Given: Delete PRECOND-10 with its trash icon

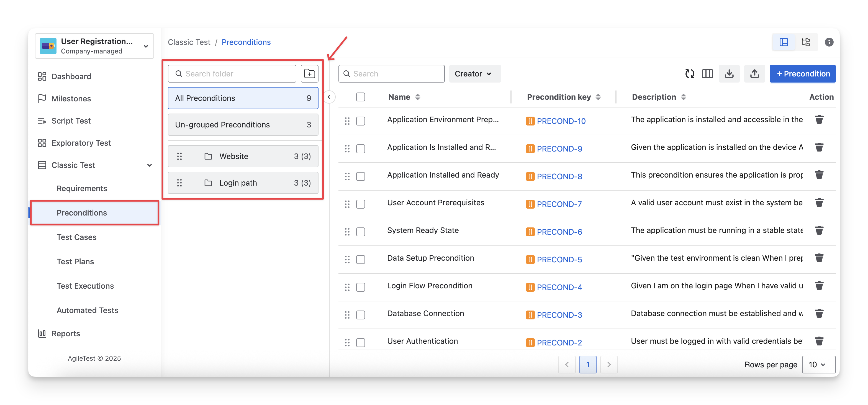Looking at the screenshot, I should pyautogui.click(x=819, y=120).
